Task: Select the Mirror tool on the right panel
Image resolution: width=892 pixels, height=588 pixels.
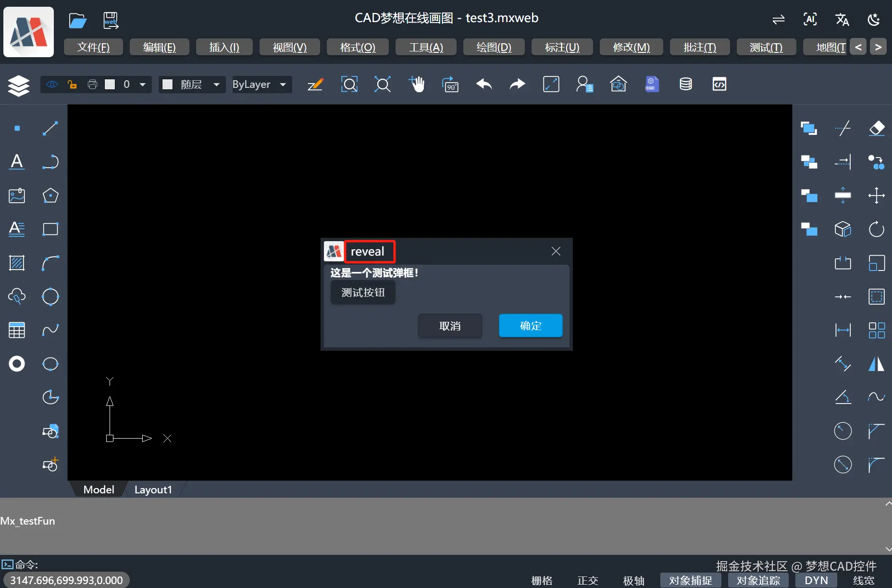Action: [877, 364]
